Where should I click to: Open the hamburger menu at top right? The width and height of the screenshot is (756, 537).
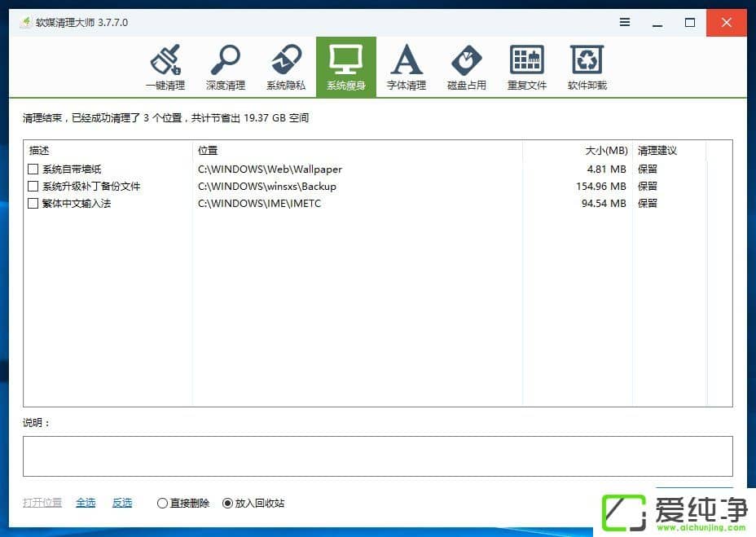(x=624, y=23)
